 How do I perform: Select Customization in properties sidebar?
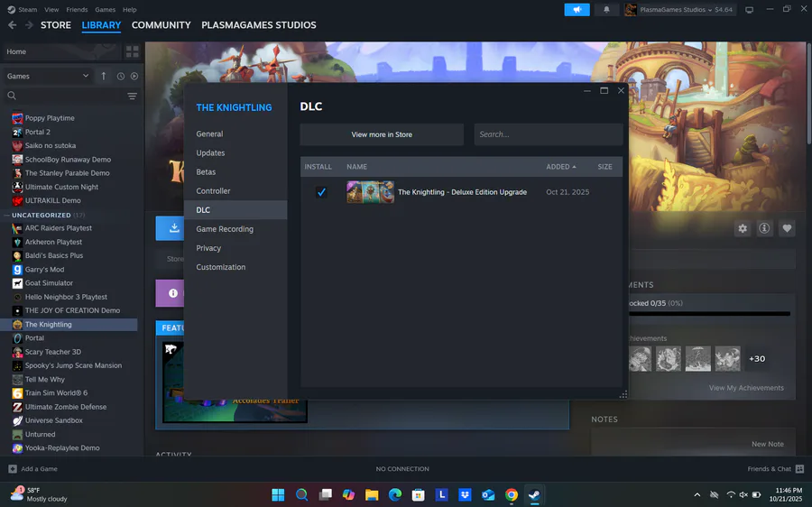pos(235,267)
